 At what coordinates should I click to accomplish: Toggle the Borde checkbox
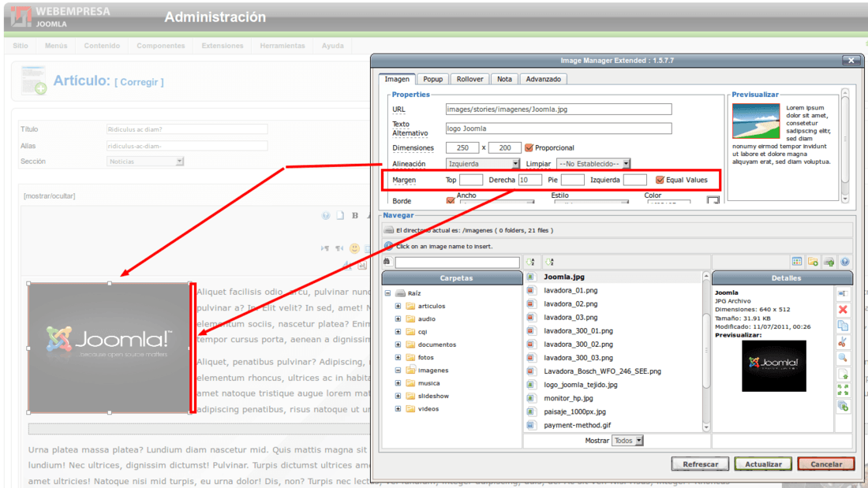[x=450, y=201]
